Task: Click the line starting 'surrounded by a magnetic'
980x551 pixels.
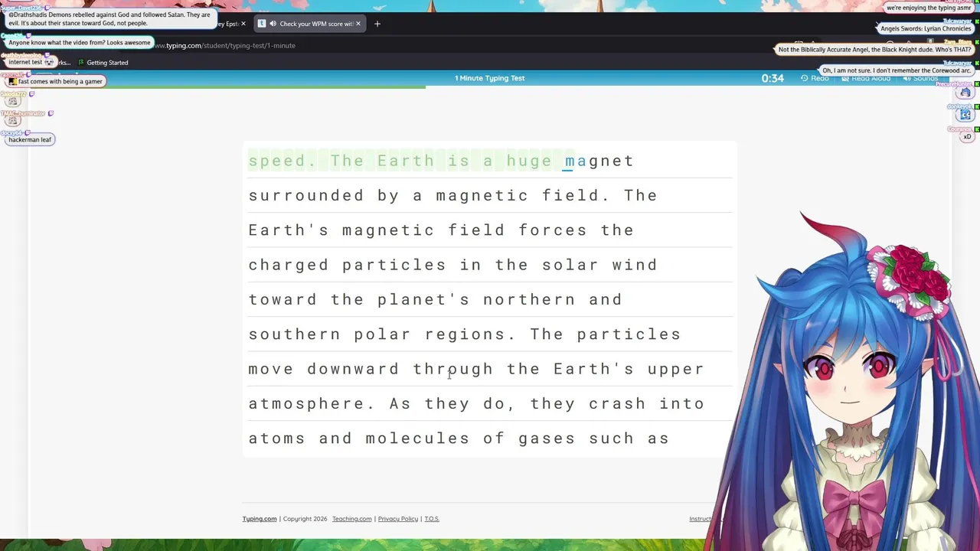Action: [453, 195]
